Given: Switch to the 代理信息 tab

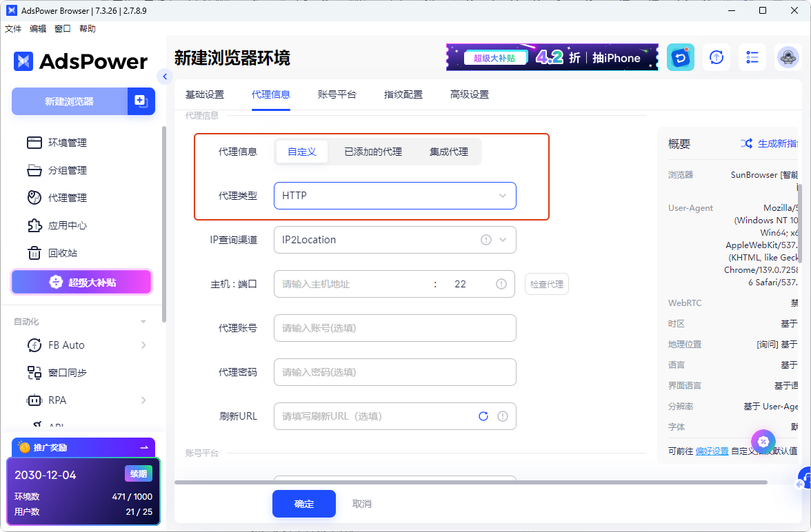Looking at the screenshot, I should coord(271,94).
